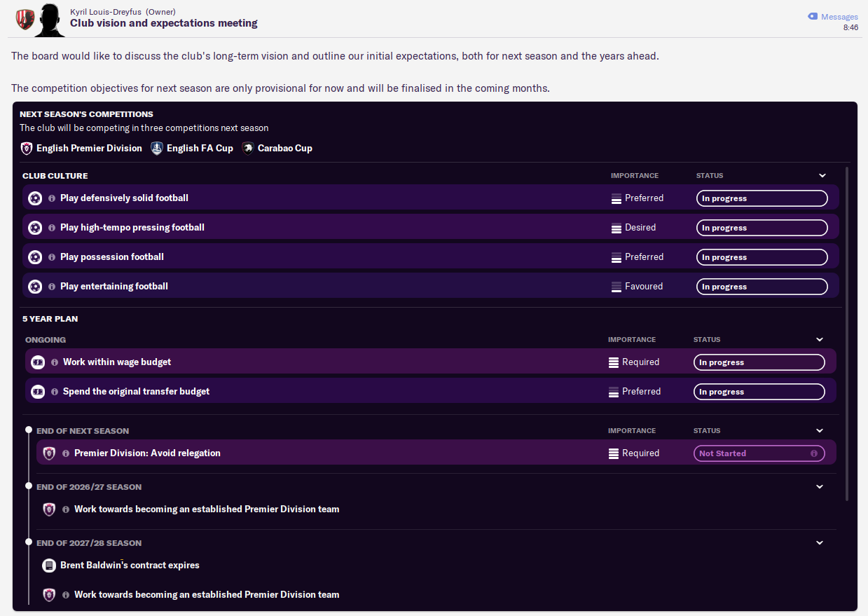Collapse the Ongoing section chevron
Image resolution: width=868 pixels, height=616 pixels.
click(820, 340)
